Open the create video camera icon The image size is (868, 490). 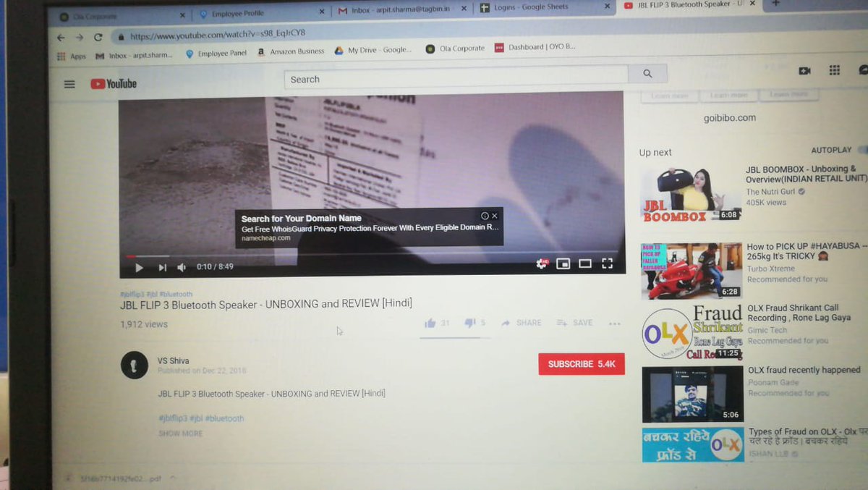[804, 71]
